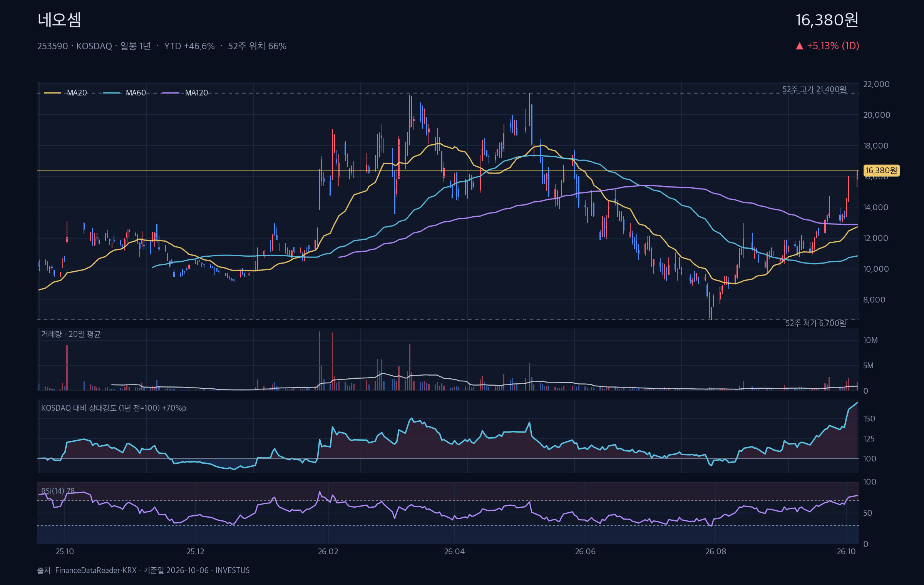Click the 150 relative strength axis label
Viewport: 924px width, 585px height.
[x=869, y=419]
